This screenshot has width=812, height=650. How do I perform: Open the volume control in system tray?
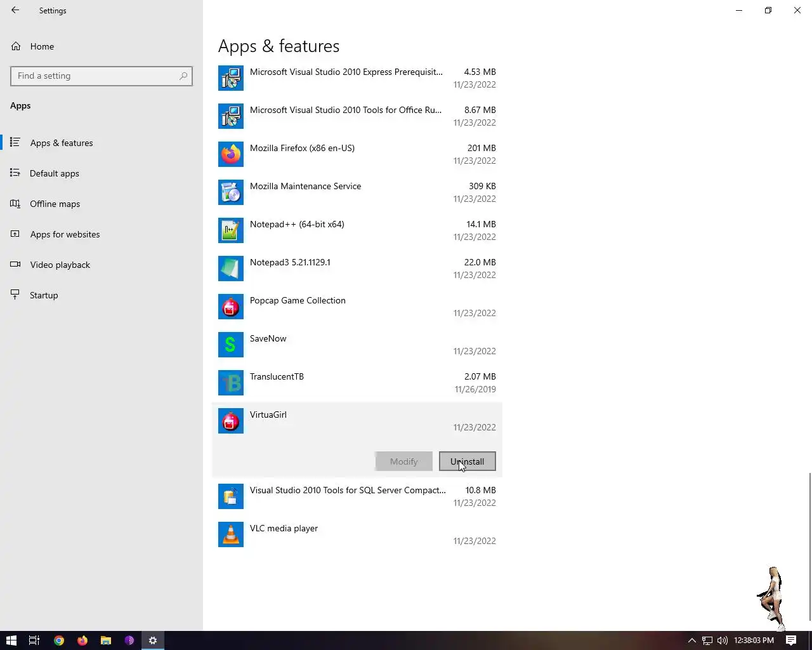[722, 640]
